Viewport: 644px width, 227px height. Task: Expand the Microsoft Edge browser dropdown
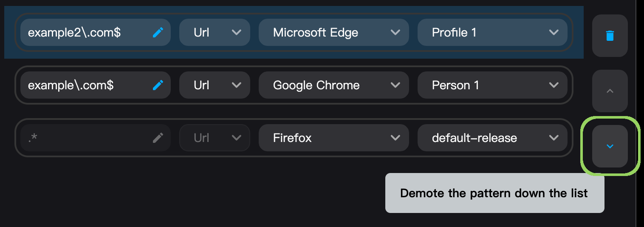tap(334, 32)
